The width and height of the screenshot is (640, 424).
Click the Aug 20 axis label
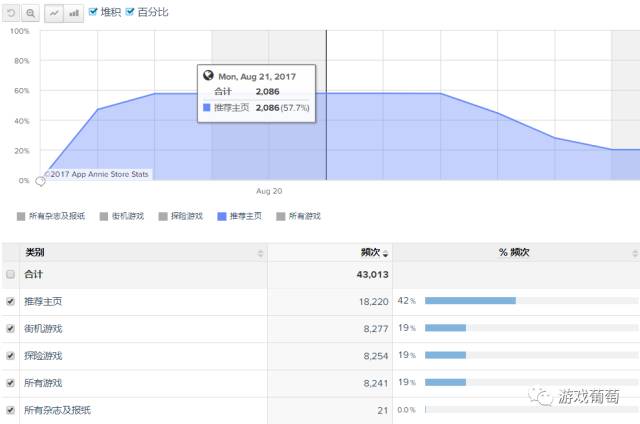click(x=269, y=191)
